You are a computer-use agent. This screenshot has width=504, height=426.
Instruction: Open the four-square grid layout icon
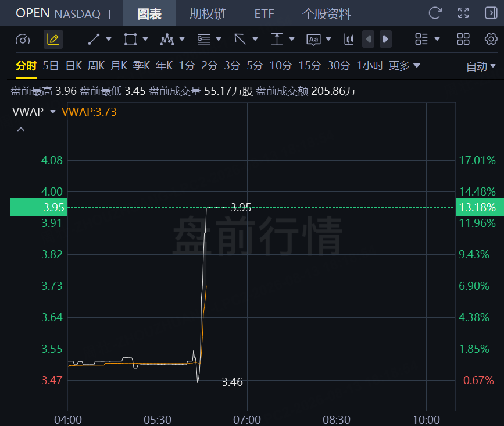463,39
